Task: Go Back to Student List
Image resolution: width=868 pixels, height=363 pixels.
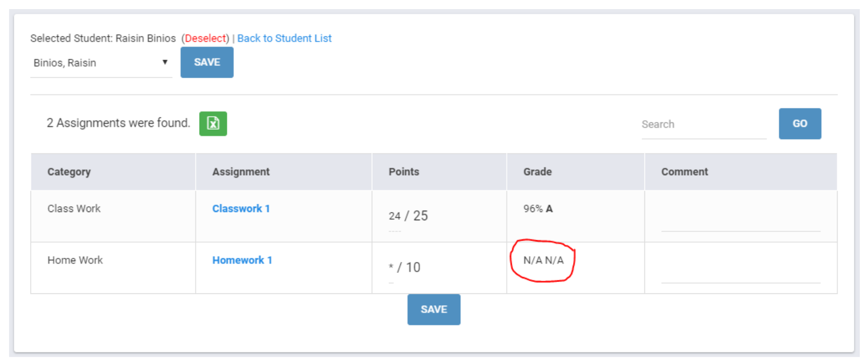Action: click(284, 38)
